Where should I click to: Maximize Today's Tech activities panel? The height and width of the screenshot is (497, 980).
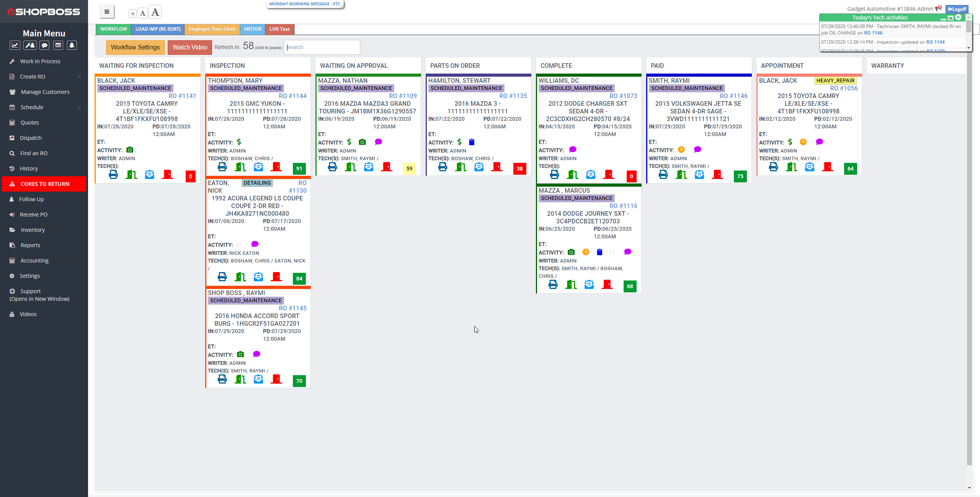click(x=951, y=18)
